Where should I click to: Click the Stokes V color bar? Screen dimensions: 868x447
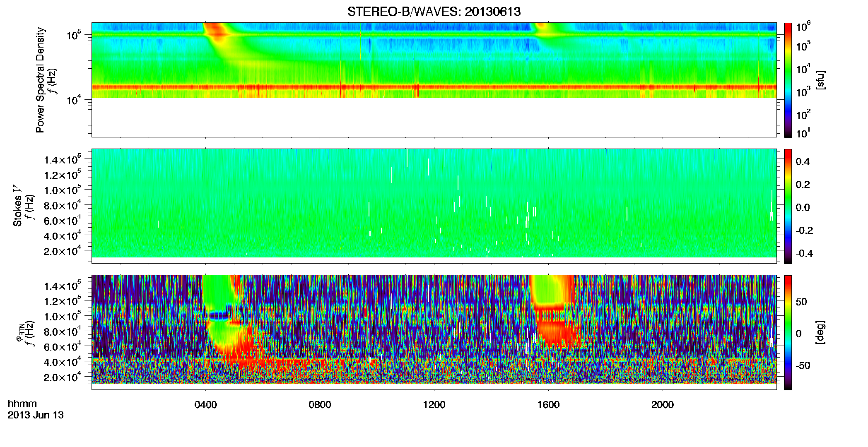tap(788, 206)
